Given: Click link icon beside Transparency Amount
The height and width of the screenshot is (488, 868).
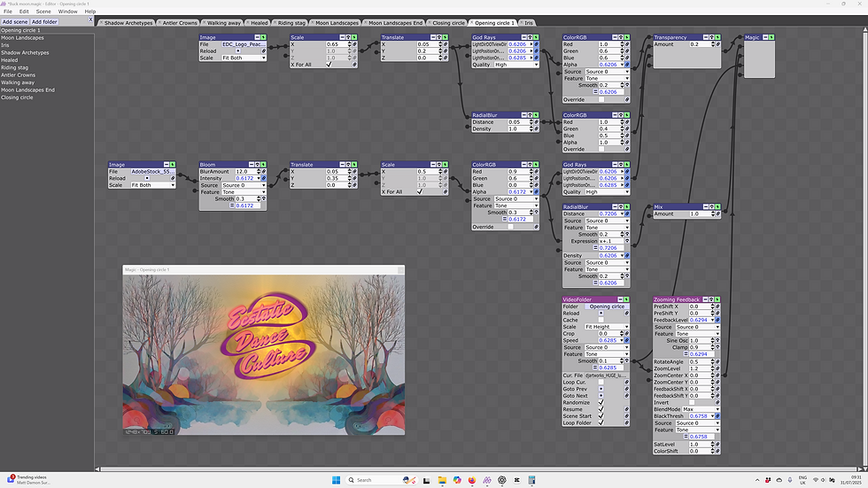Looking at the screenshot, I should (718, 44).
